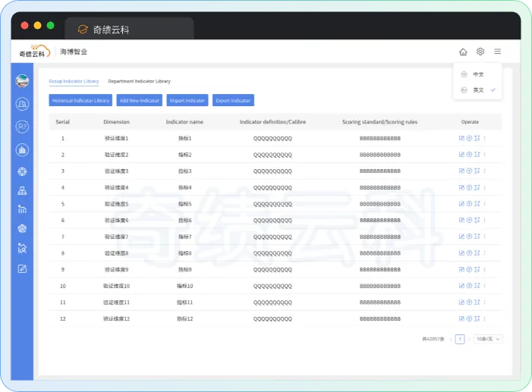Screen dimensions: 532x392
Task: Switch to Department Indicator Library tab
Action: coord(139,81)
